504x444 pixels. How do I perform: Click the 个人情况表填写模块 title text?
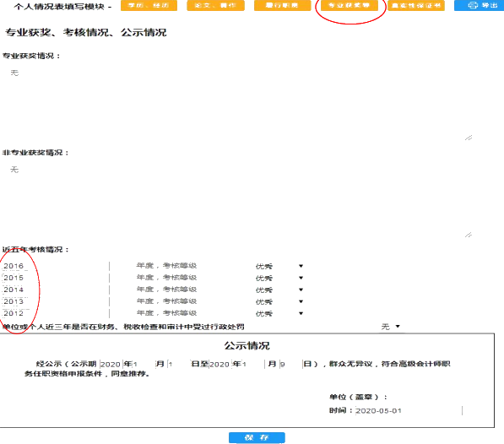(59, 7)
